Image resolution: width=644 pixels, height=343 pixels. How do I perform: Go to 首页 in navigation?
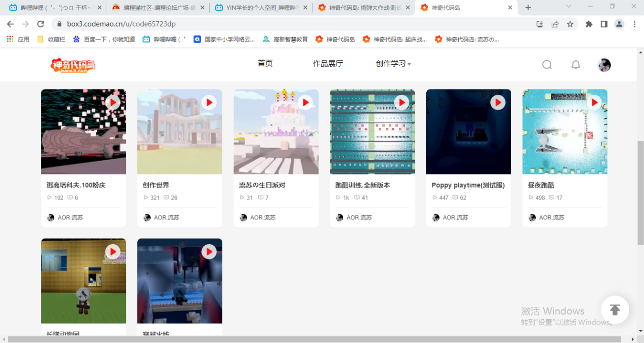pos(265,63)
